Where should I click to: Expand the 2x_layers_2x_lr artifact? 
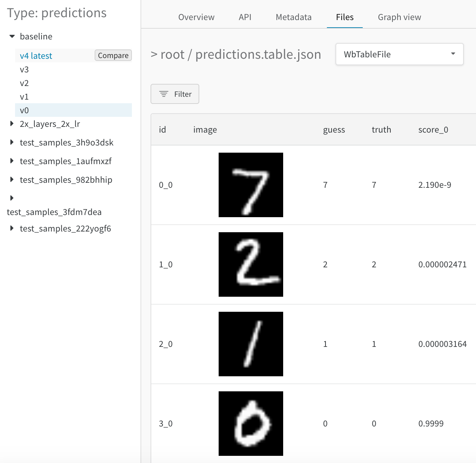12,124
